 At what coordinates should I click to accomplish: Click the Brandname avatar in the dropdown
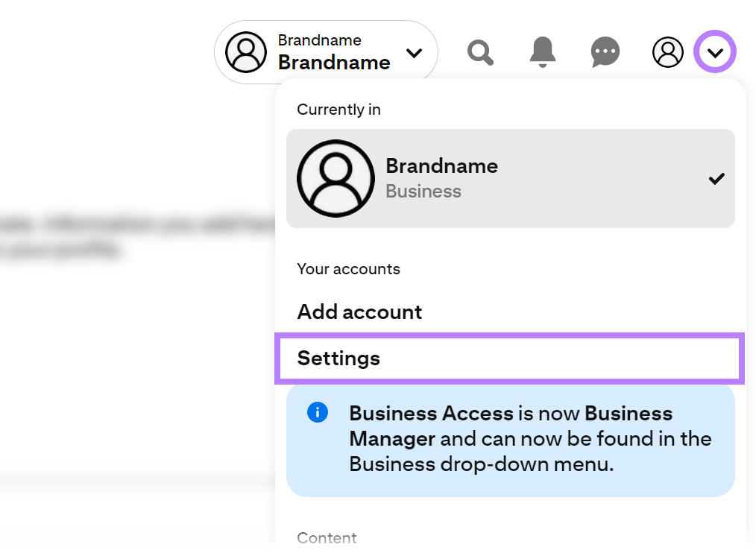pyautogui.click(x=336, y=178)
